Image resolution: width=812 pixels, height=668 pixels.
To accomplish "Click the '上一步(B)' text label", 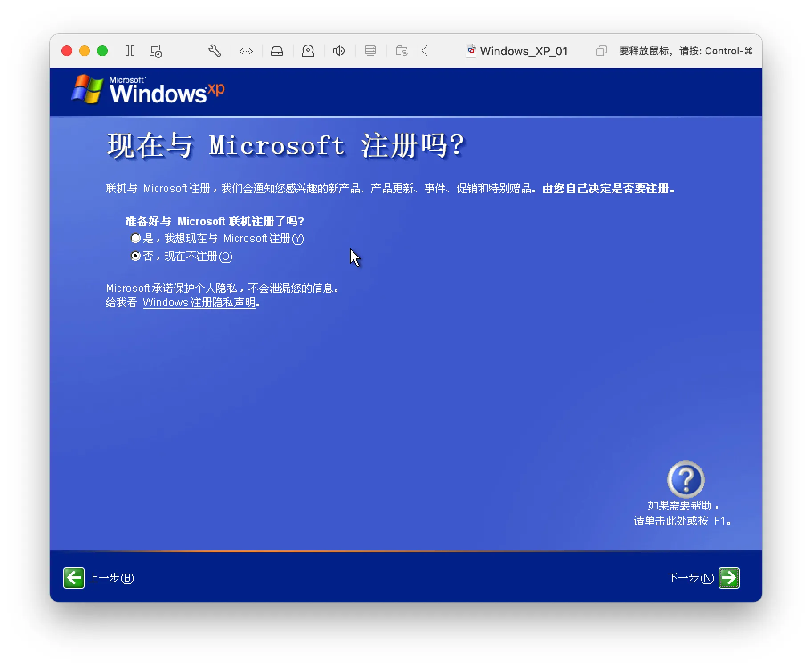I will tap(111, 578).
